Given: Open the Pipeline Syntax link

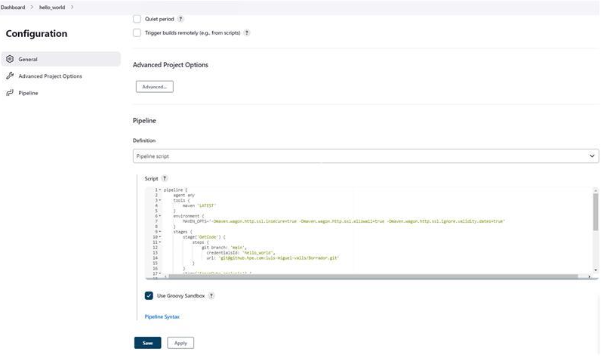Looking at the screenshot, I should pos(162,316).
